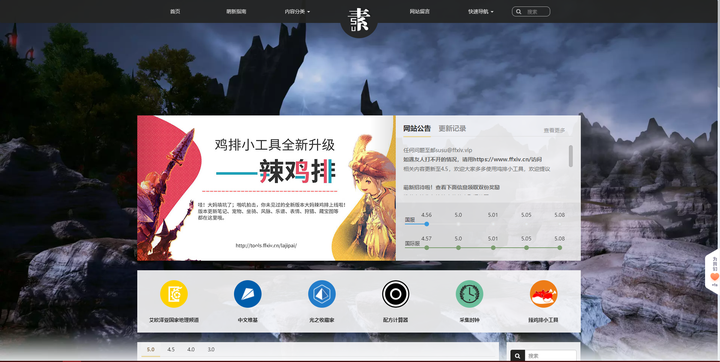Open the 萌新指南 navigation item
The width and height of the screenshot is (720, 362).
coord(236,12)
